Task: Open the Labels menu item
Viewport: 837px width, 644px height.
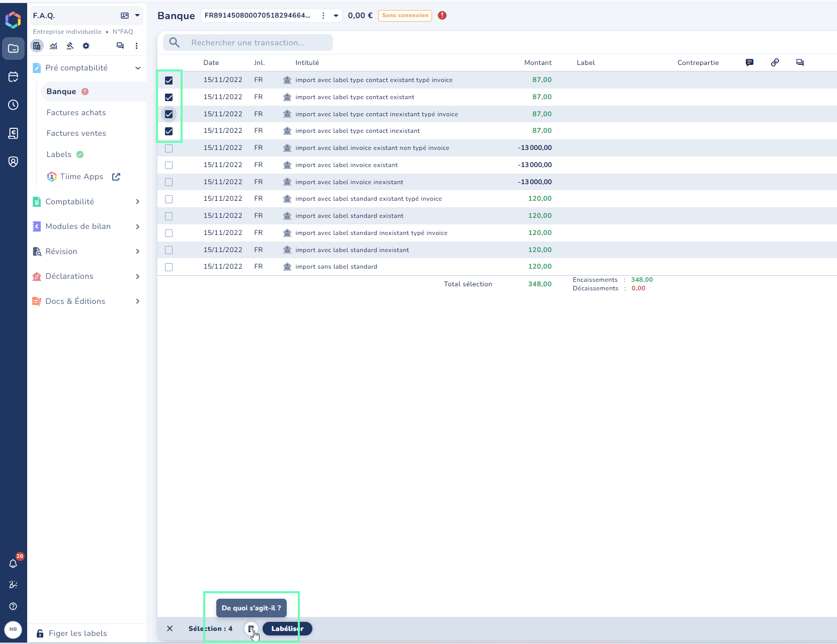Action: pyautogui.click(x=59, y=154)
